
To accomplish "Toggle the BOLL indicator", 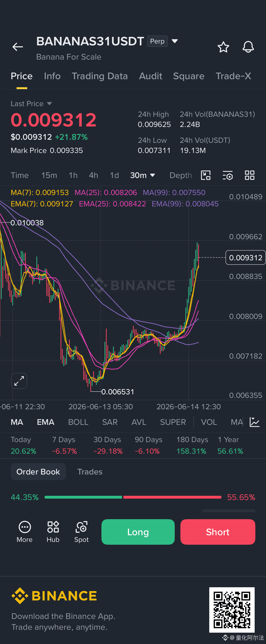I will [x=78, y=422].
